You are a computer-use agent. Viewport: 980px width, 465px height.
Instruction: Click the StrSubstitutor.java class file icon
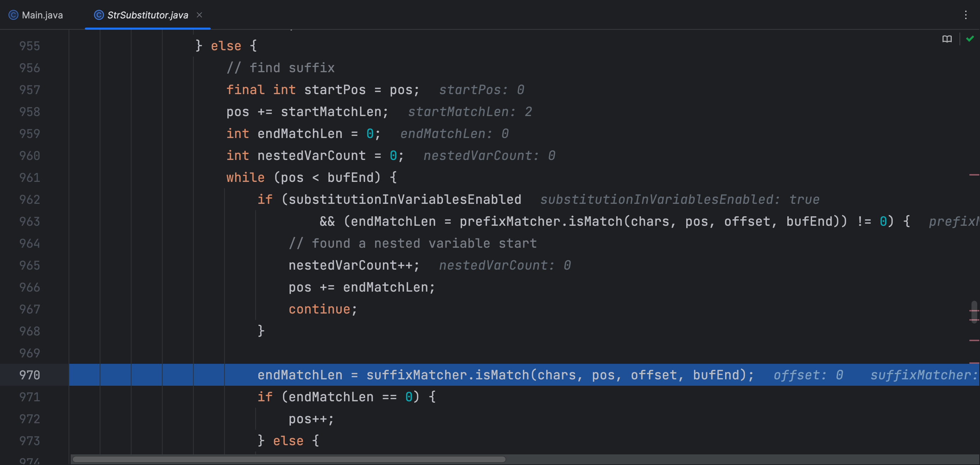99,15
